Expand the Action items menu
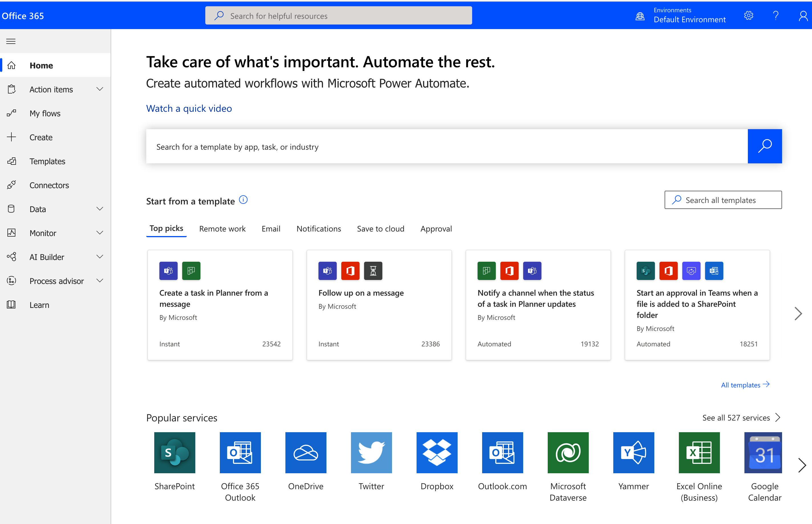The width and height of the screenshot is (812, 524). pos(100,89)
